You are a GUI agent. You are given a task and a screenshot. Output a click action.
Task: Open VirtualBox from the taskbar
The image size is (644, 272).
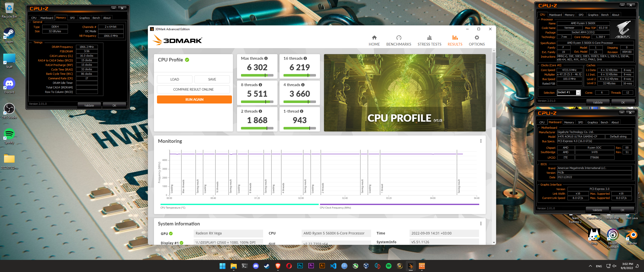tap(366, 266)
